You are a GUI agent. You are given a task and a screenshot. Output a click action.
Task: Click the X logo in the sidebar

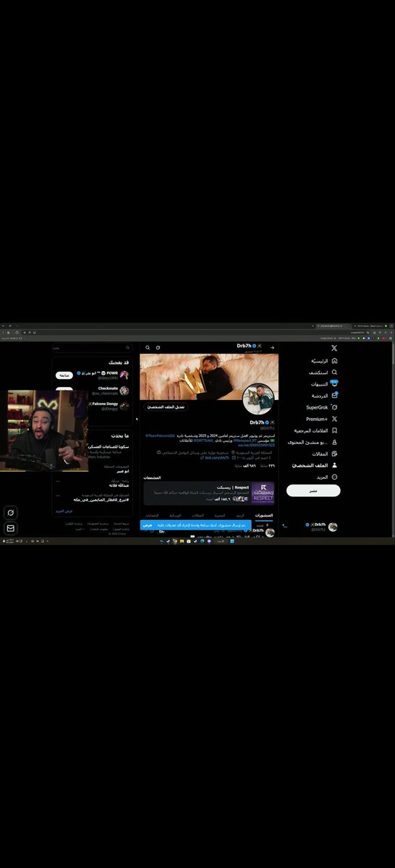pos(334,349)
